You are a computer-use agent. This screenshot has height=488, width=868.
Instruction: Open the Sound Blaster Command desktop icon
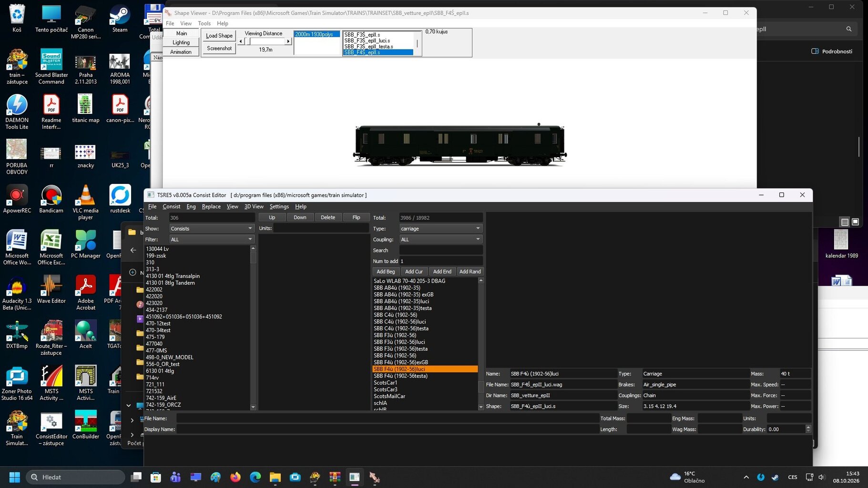point(51,66)
